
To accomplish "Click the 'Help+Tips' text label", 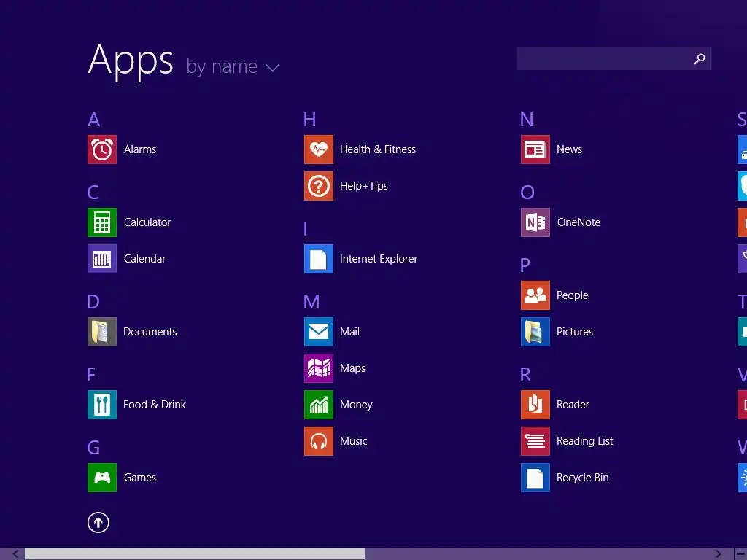I will pos(364,186).
